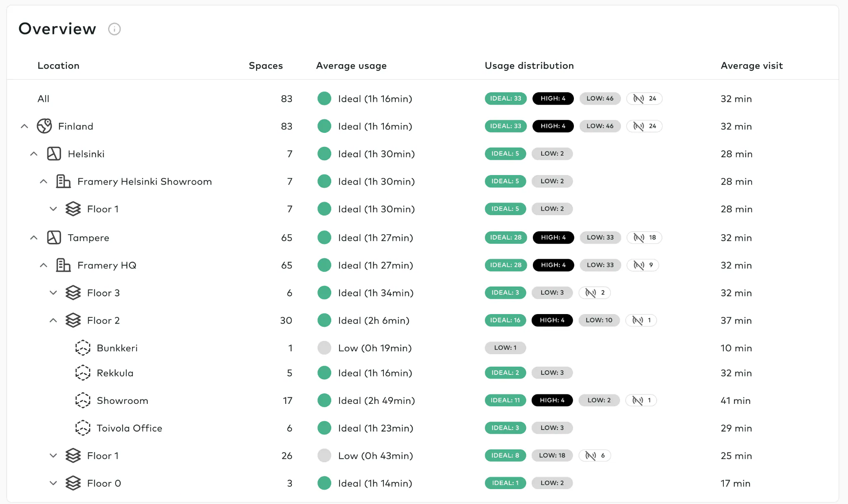Viewport: 848px width, 504px height.
Task: Collapse the Floor 2 node
Action: pos(53,320)
